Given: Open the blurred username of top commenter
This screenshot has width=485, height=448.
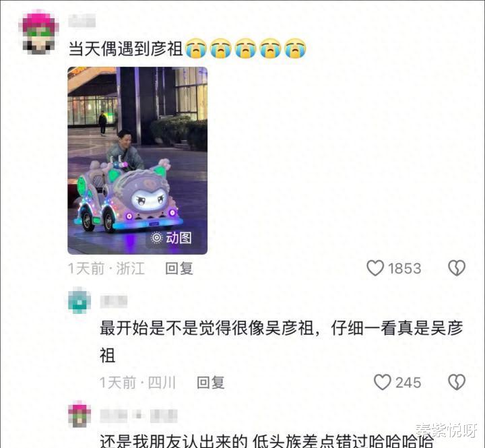Looking at the screenshot, I should click(82, 21).
